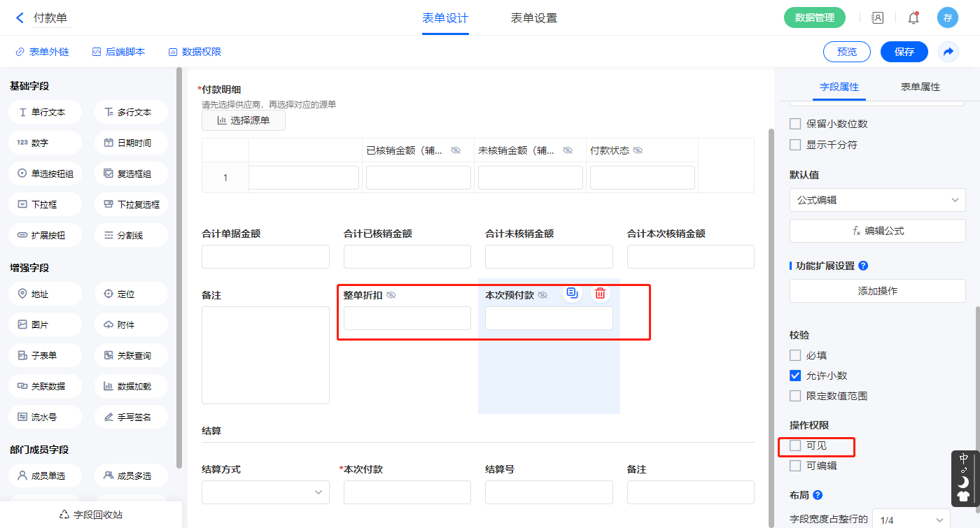Click the help icon next to 功能扩展设置
Viewport: 980px width, 528px height.
[x=863, y=266]
